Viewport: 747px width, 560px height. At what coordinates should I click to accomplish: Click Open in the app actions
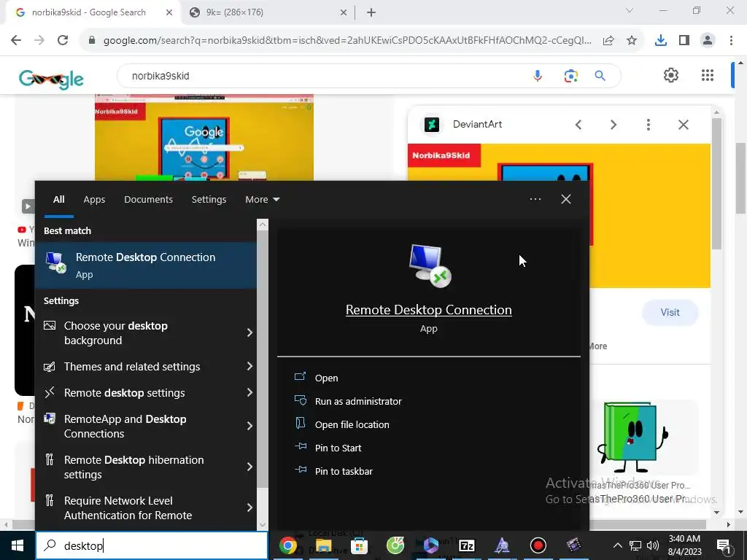tap(326, 378)
